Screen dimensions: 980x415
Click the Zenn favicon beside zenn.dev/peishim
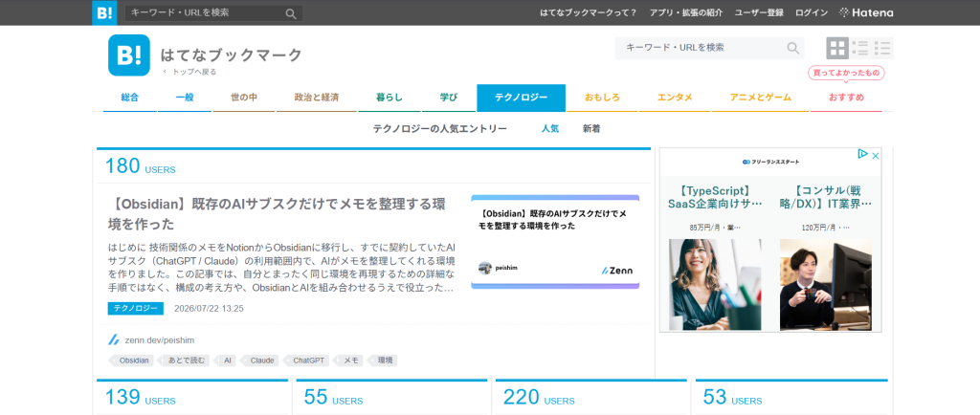click(114, 340)
